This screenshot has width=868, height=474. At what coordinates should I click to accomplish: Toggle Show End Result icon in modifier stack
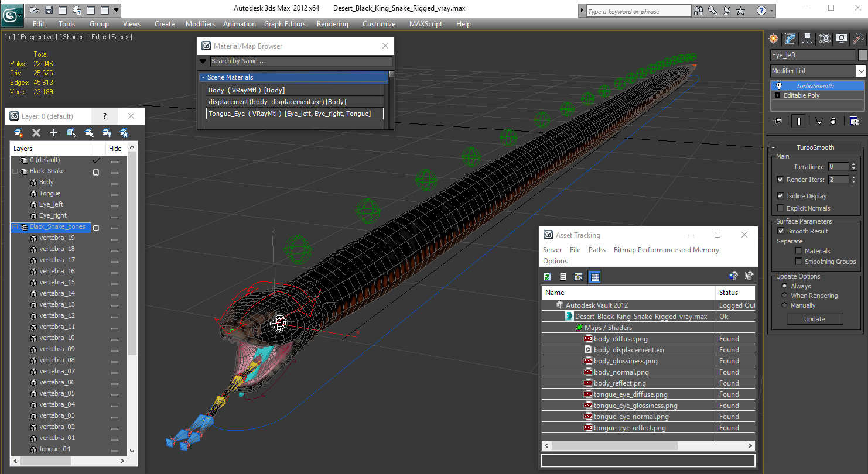(x=798, y=121)
